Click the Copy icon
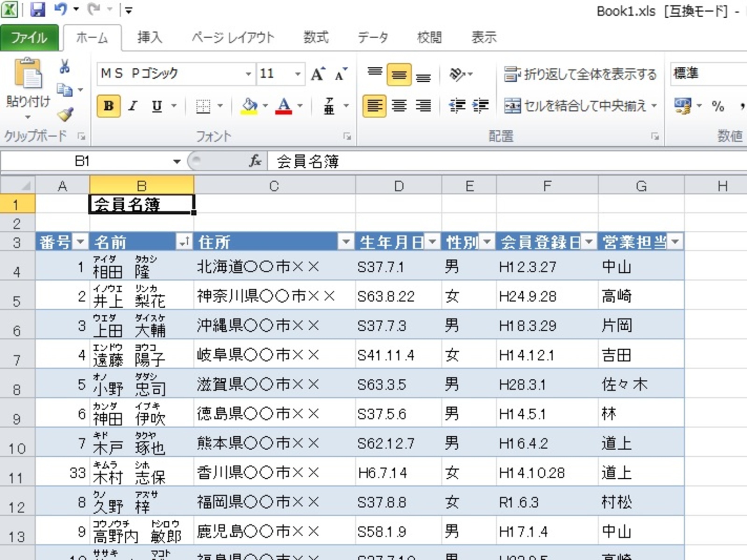 click(x=64, y=90)
